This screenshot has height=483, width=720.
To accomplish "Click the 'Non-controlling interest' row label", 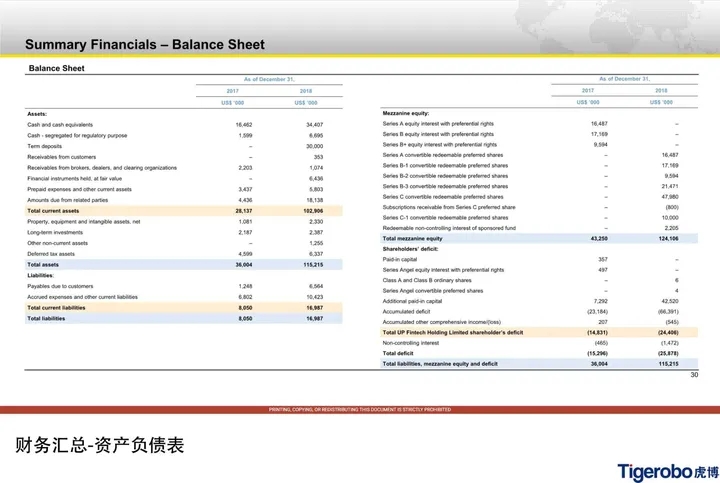I will point(411,343).
